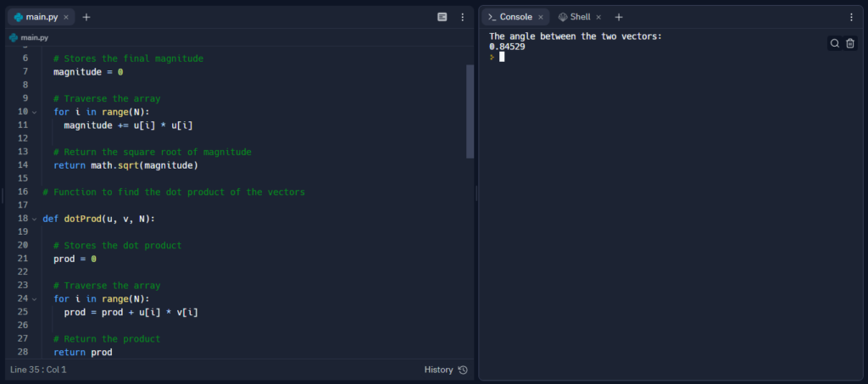Collapse dotProd function at line 18
The image size is (868, 384).
(x=34, y=219)
